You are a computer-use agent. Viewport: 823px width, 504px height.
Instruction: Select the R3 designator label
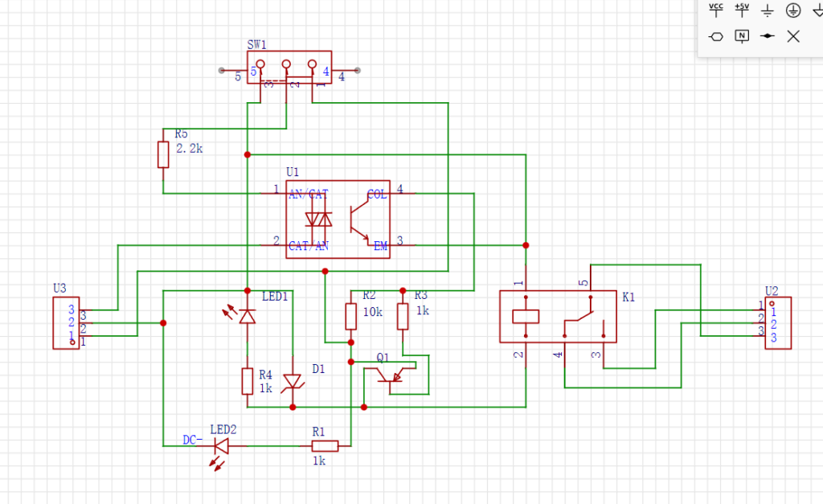click(421, 295)
